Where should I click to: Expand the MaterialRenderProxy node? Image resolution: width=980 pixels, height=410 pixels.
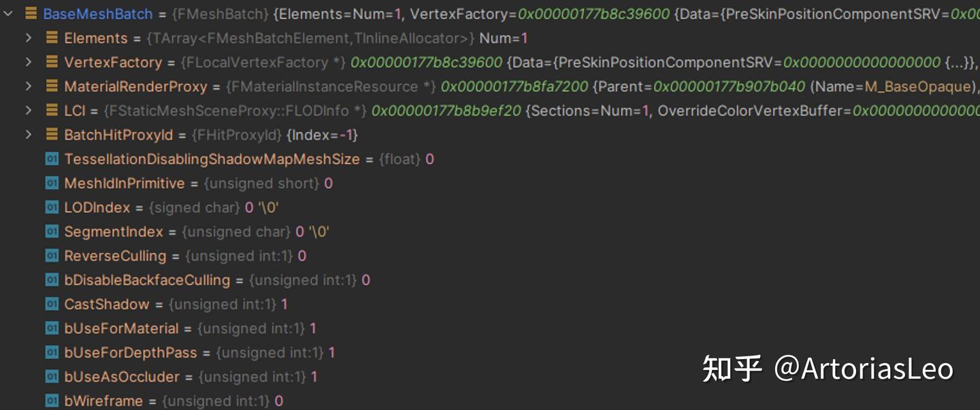pyautogui.click(x=29, y=86)
